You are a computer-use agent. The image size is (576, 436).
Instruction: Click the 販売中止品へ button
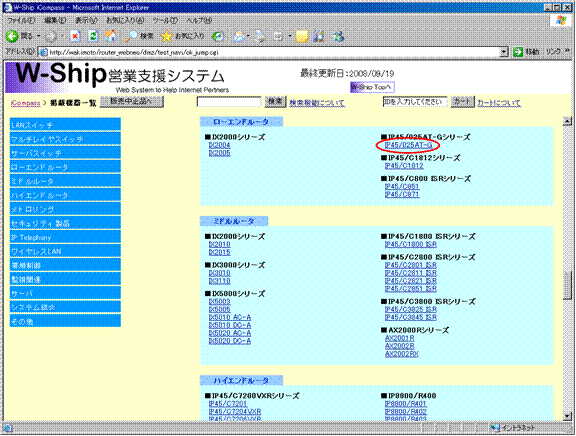(x=132, y=102)
